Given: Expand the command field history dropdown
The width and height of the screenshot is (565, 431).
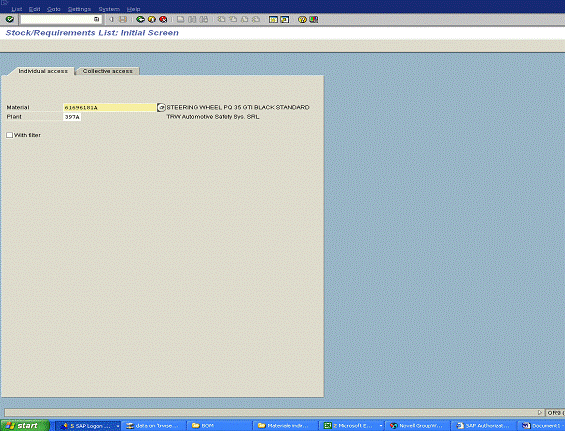Looking at the screenshot, I should tap(97, 19).
